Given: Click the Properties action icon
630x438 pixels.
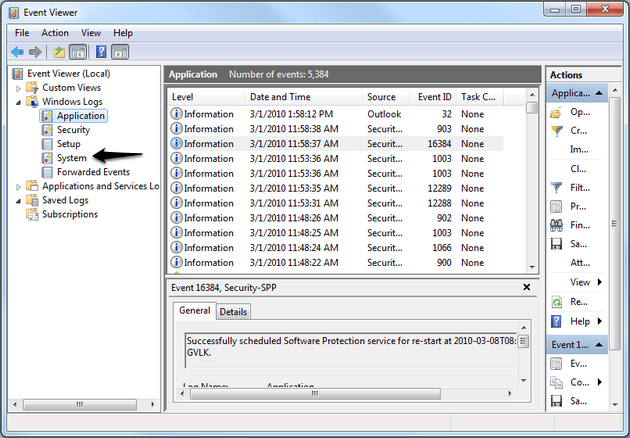Looking at the screenshot, I should tap(556, 207).
